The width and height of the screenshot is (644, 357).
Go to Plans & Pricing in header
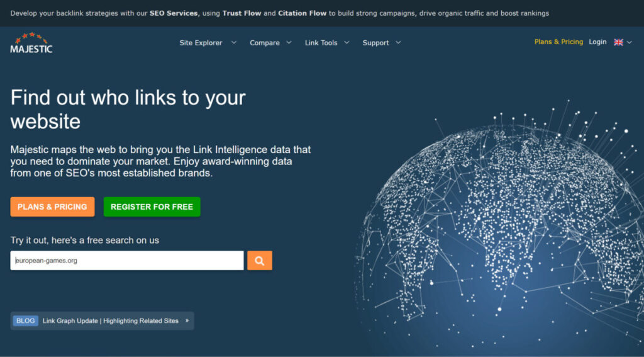tap(558, 42)
